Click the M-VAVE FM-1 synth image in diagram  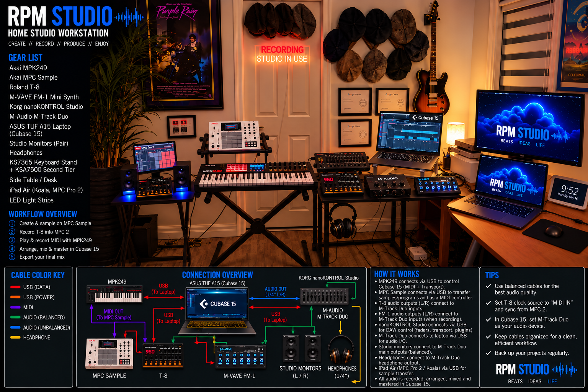(240, 356)
